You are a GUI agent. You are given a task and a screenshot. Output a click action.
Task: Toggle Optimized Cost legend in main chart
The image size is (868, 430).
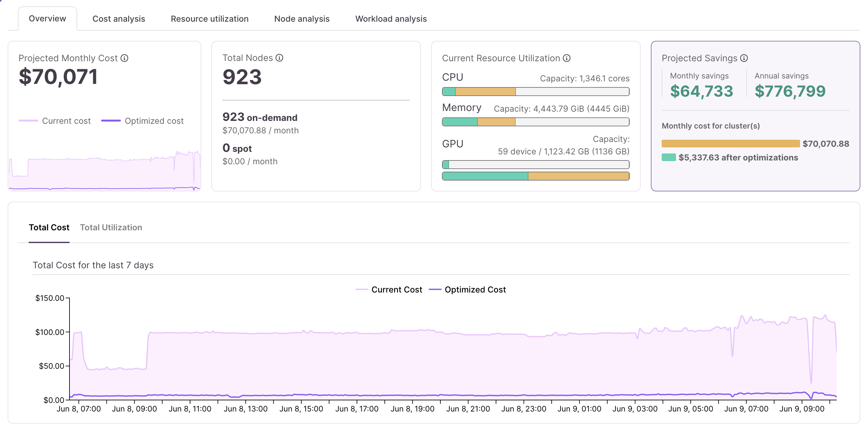467,289
